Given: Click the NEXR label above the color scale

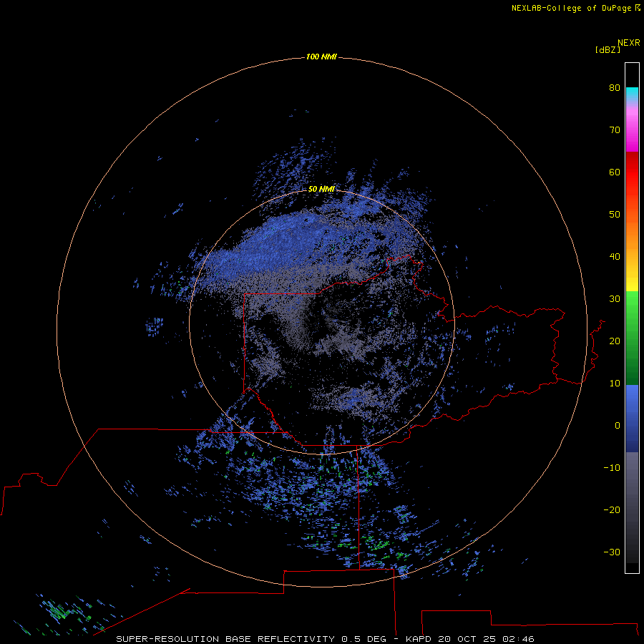Looking at the screenshot, I should point(629,43).
